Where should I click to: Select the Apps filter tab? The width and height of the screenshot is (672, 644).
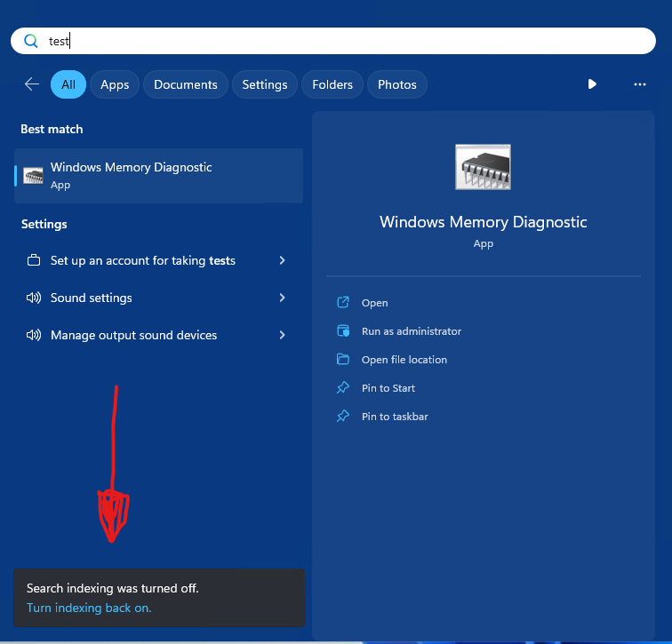pyautogui.click(x=115, y=84)
